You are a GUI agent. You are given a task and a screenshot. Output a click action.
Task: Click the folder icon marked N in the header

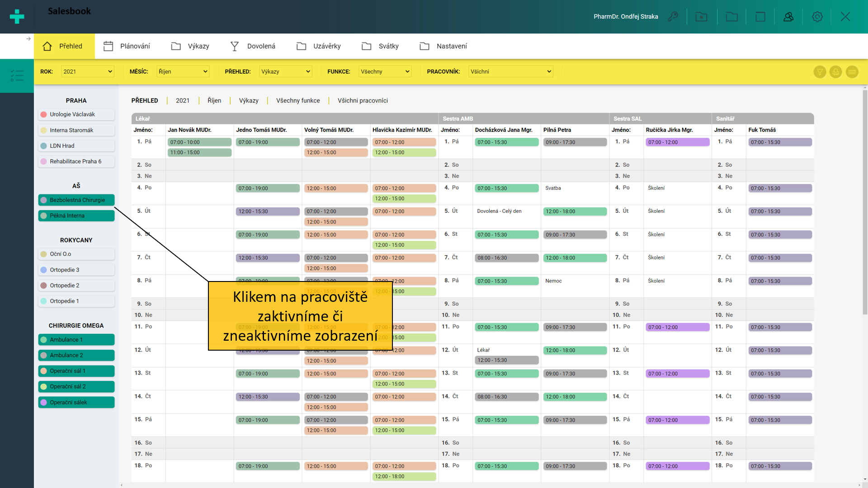point(701,17)
